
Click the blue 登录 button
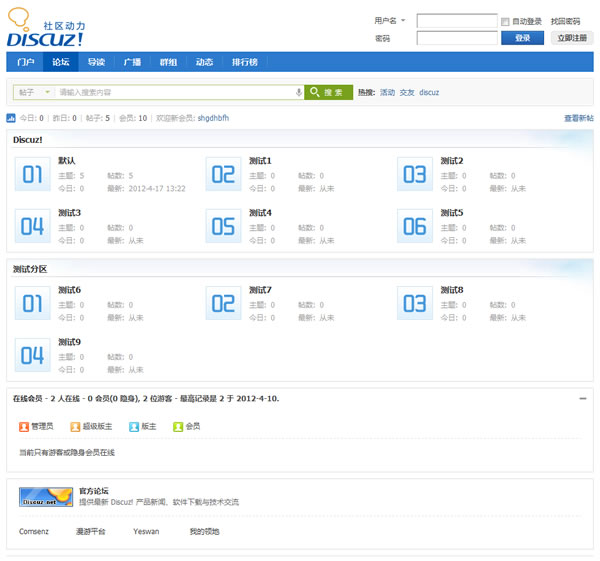(x=522, y=38)
